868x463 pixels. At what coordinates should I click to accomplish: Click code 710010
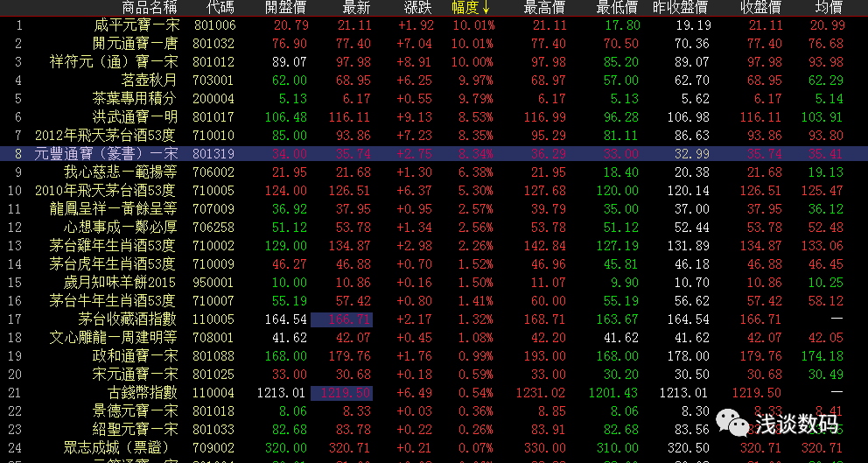pyautogui.click(x=213, y=135)
